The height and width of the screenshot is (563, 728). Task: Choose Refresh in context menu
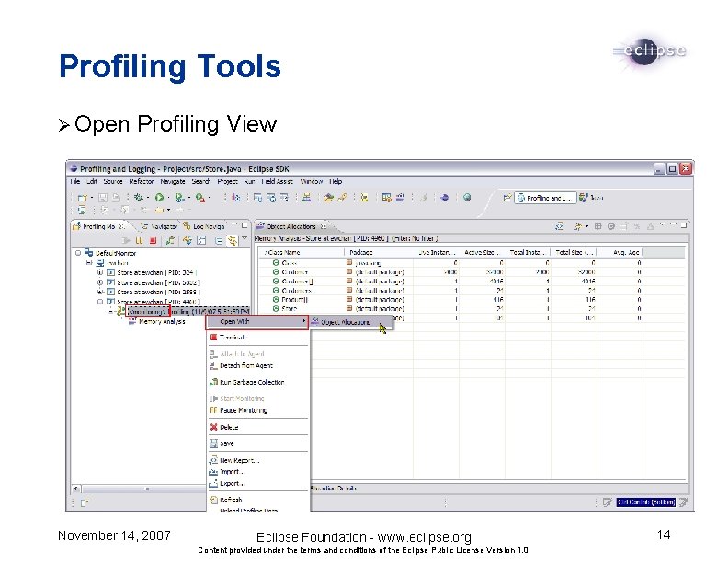point(258,500)
